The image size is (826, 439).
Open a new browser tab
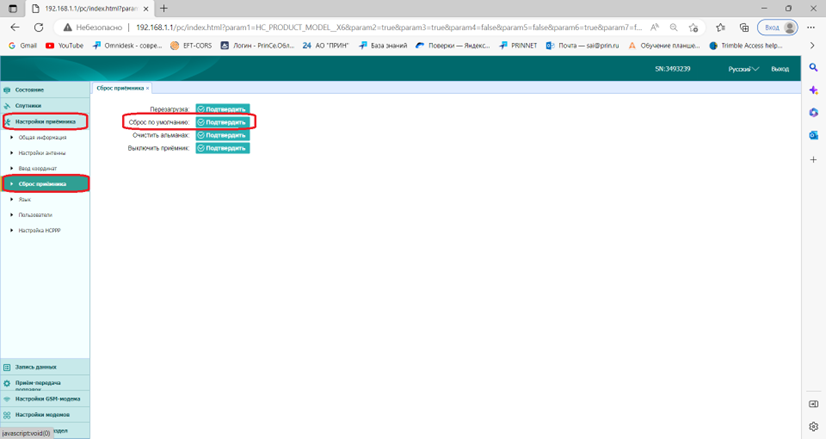pyautogui.click(x=164, y=8)
